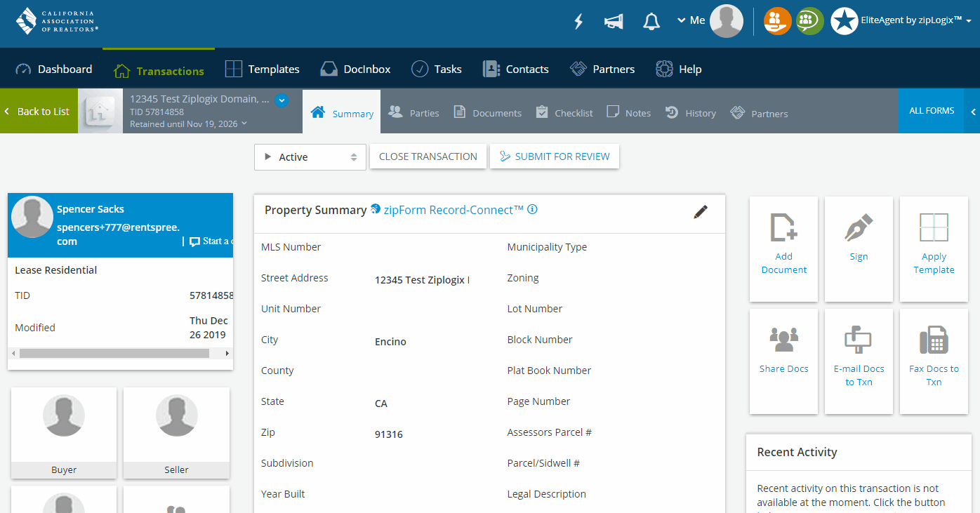Image resolution: width=980 pixels, height=513 pixels.
Task: Click the green community chat icon
Action: pyautogui.click(x=809, y=21)
